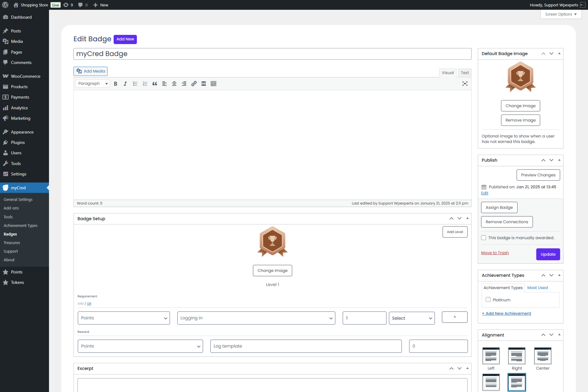
Task: Toggle the editor toolbar kitchen sink
Action: pyautogui.click(x=213, y=84)
